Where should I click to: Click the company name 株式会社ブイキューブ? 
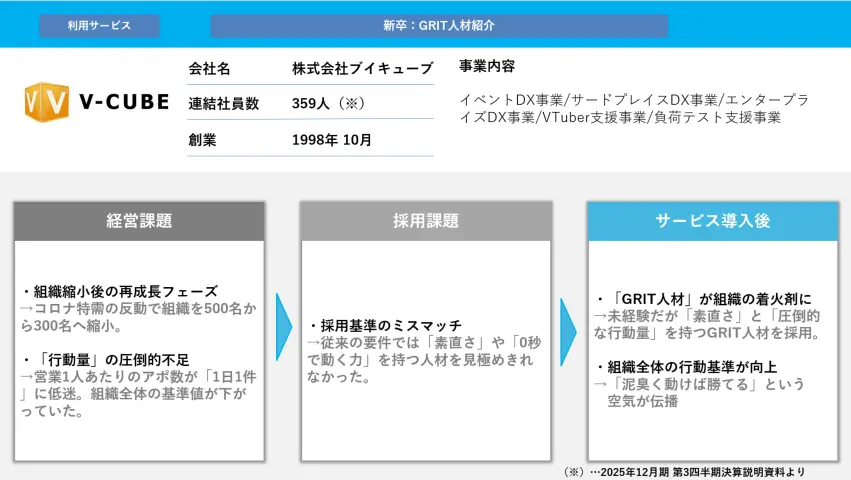pos(362,68)
